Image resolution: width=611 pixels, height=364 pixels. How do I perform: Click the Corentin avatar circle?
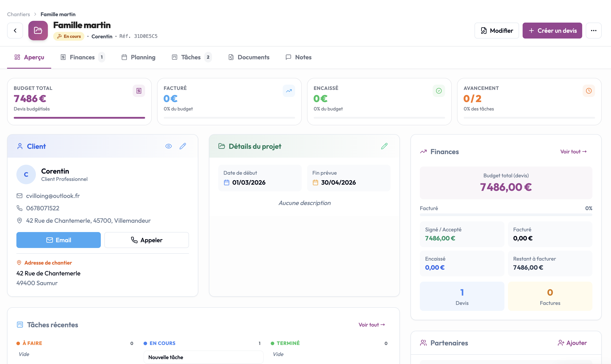[26, 174]
